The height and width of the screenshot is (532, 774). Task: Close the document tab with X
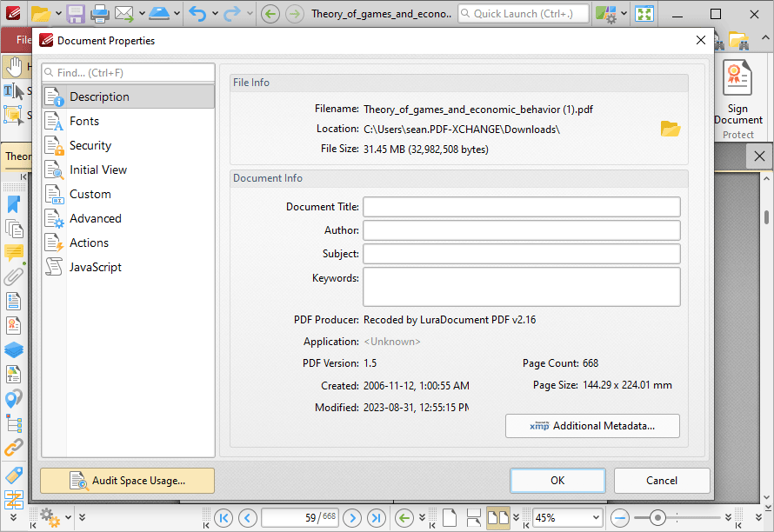click(x=759, y=156)
